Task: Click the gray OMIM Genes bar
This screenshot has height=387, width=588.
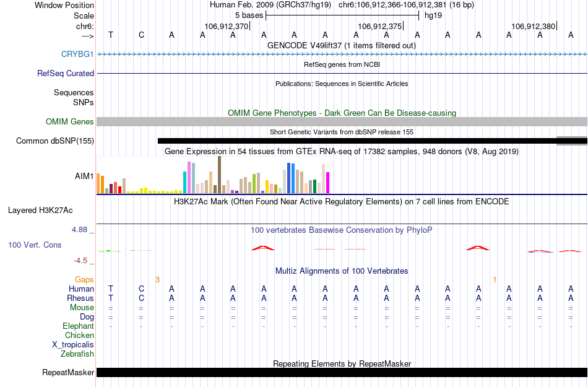Action: [x=342, y=121]
